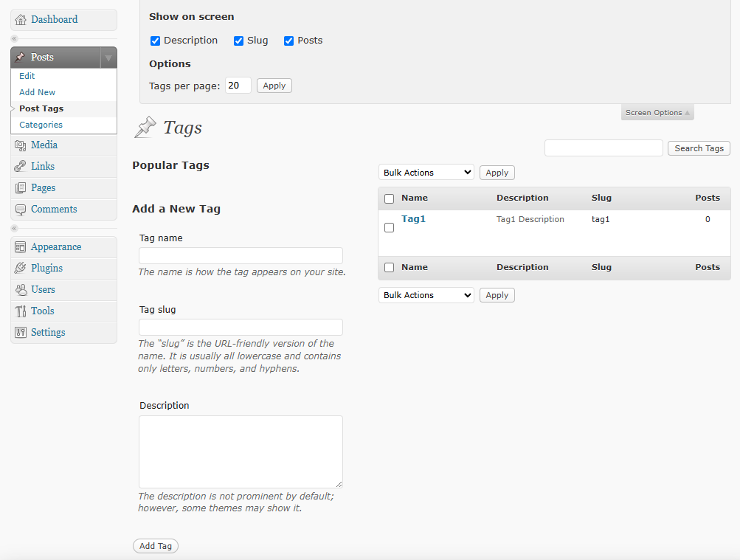This screenshot has width=740, height=560.
Task: Open the Edit posts submenu item
Action: (27, 76)
